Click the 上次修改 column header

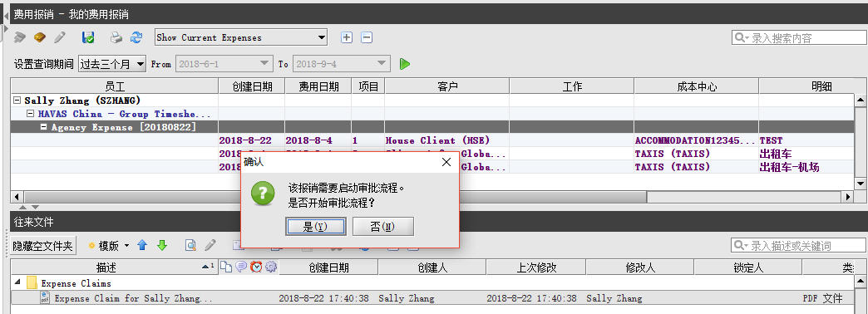(x=536, y=267)
